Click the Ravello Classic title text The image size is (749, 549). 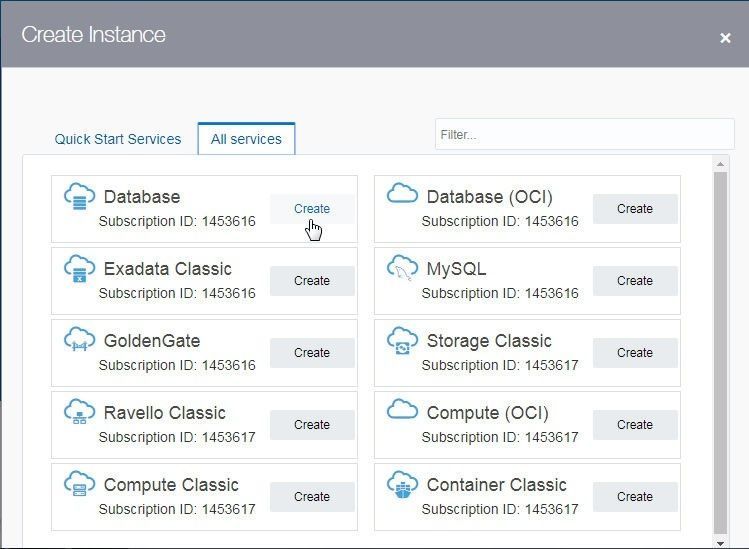coord(165,413)
